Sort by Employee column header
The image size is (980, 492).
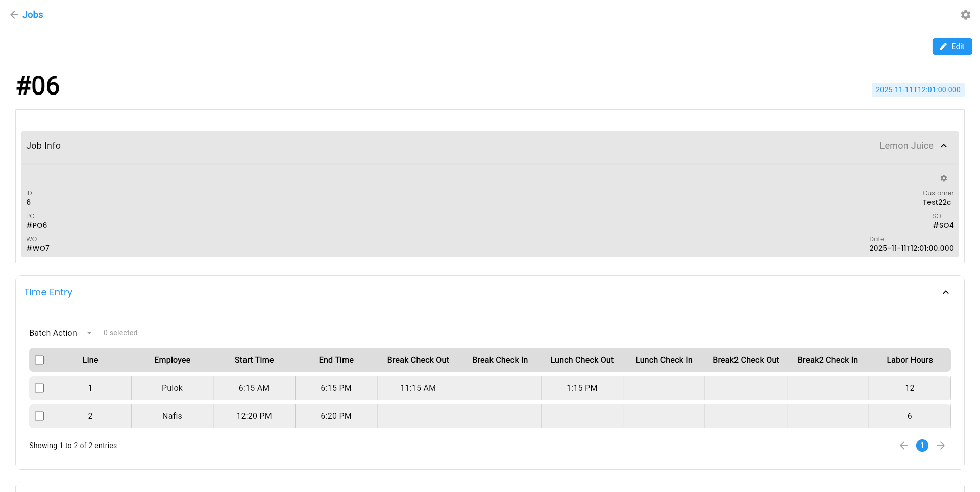click(172, 360)
